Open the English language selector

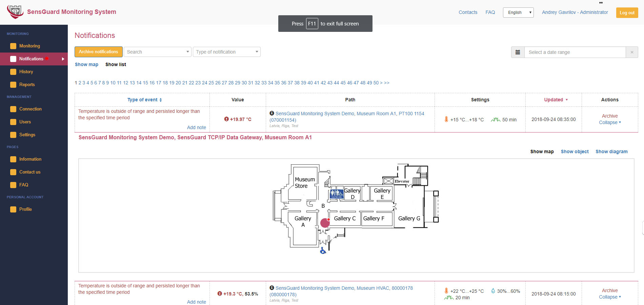click(x=518, y=12)
